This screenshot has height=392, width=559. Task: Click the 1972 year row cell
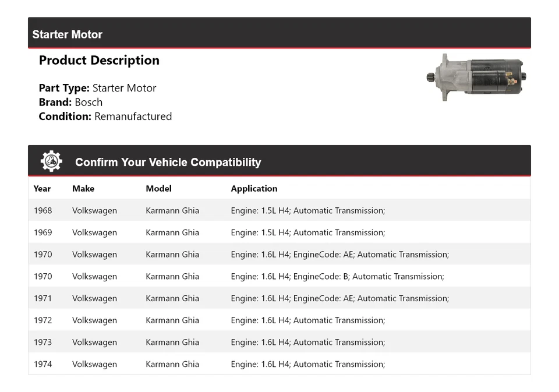[43, 320]
